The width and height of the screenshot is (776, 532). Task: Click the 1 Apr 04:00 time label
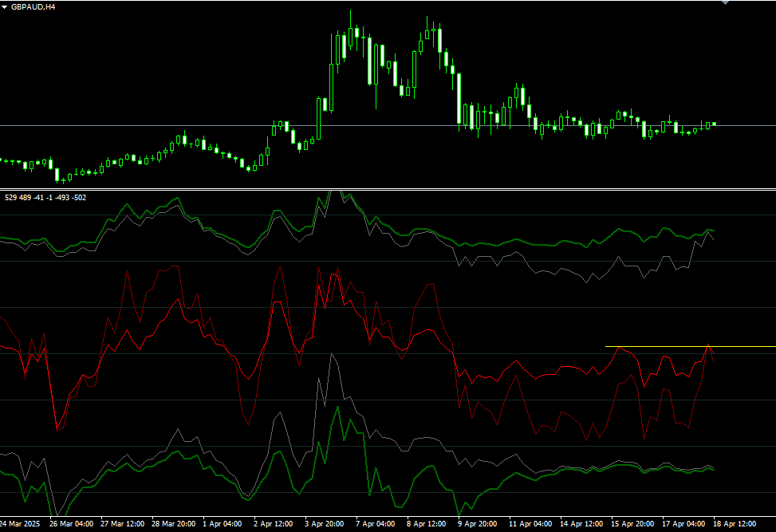click(223, 523)
